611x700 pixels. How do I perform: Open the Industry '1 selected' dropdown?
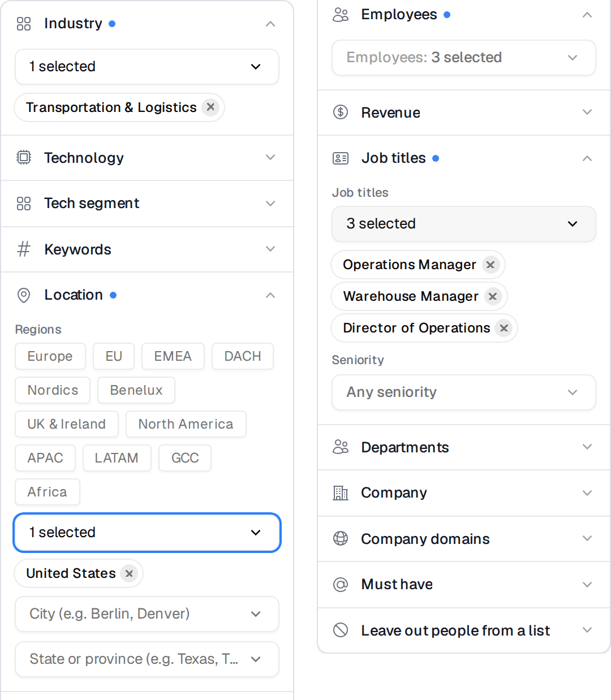[x=147, y=67]
